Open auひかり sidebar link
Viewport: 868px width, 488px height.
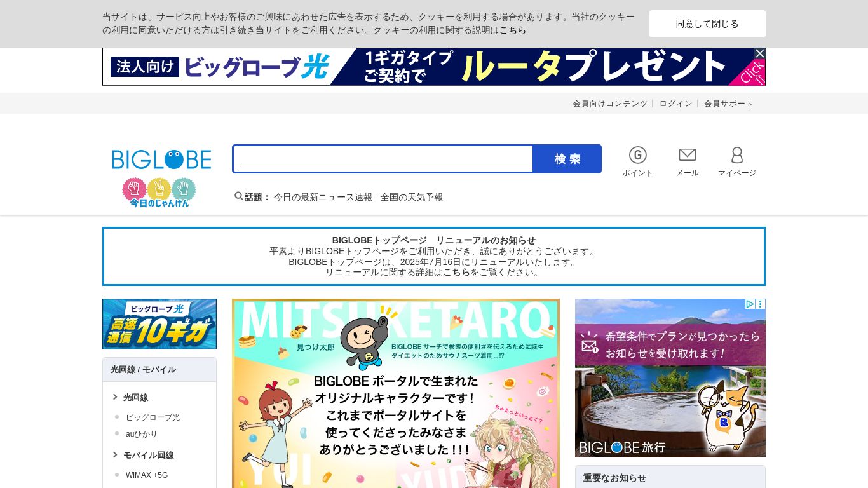pyautogui.click(x=141, y=434)
